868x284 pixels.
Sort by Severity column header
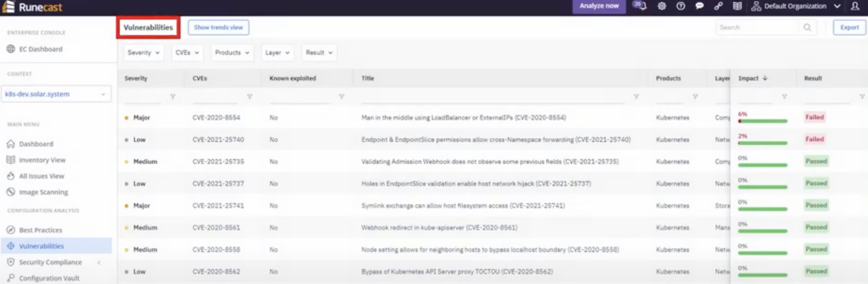pos(136,78)
